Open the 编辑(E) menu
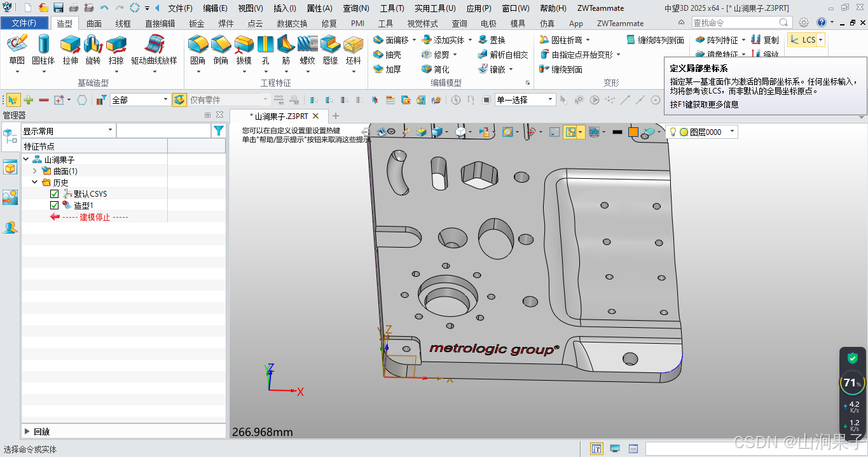The width and height of the screenshot is (868, 457). [x=215, y=8]
